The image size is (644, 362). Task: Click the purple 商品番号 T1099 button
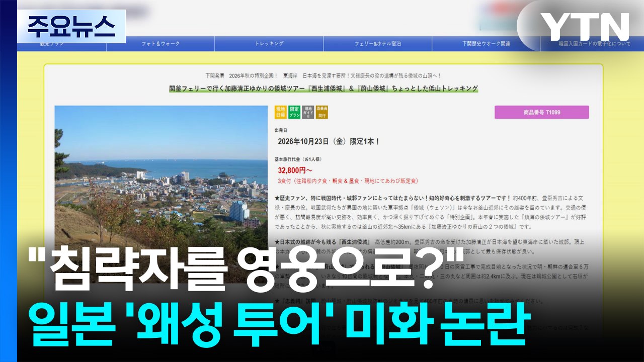tap(541, 112)
